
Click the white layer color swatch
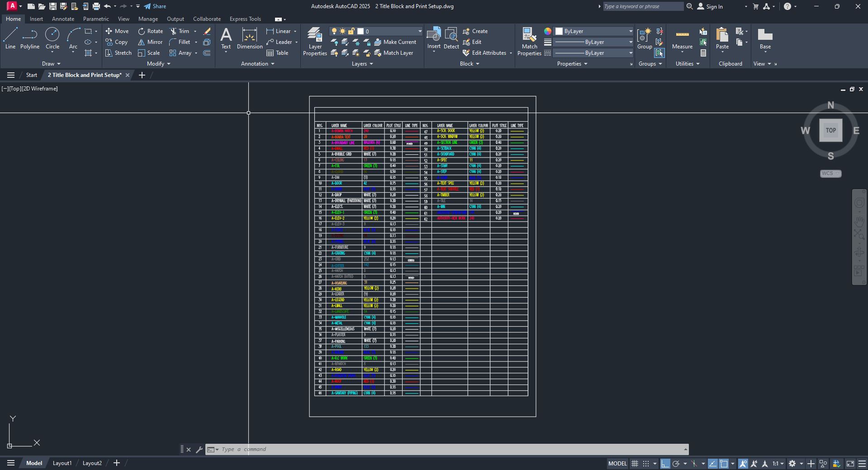360,31
